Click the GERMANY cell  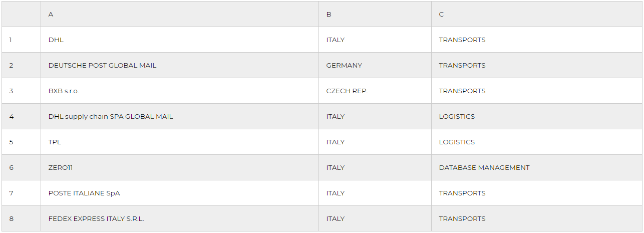pos(344,65)
